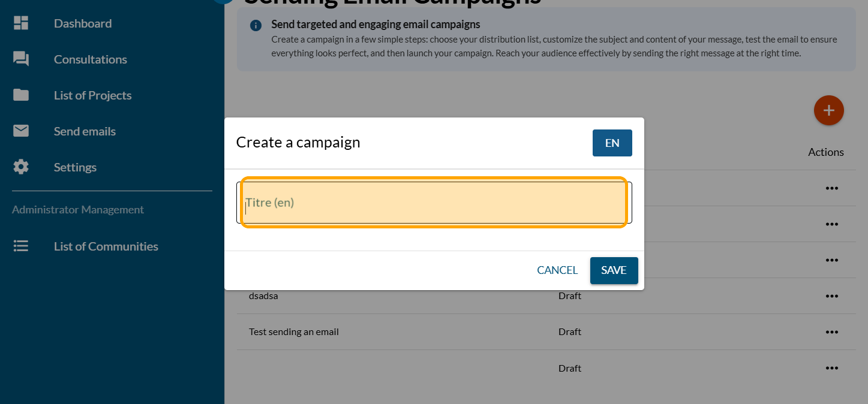The height and width of the screenshot is (404, 868).
Task: Select List of Communities menu item
Action: click(106, 246)
